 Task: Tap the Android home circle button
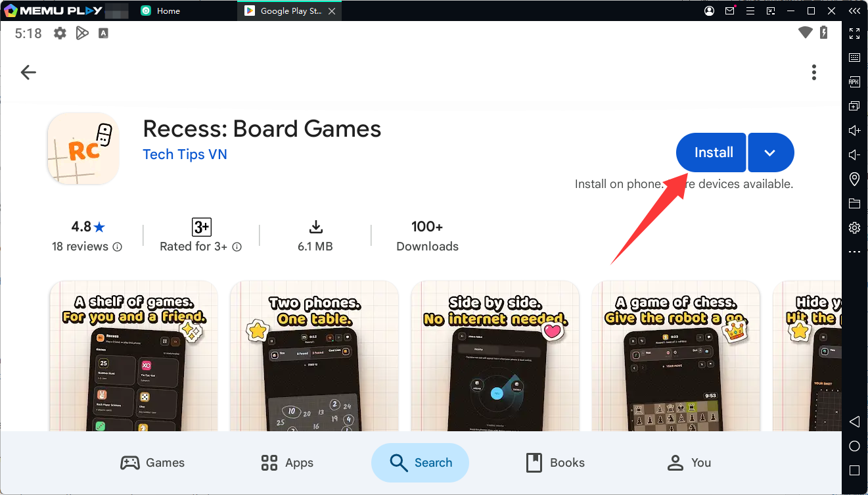(x=854, y=446)
